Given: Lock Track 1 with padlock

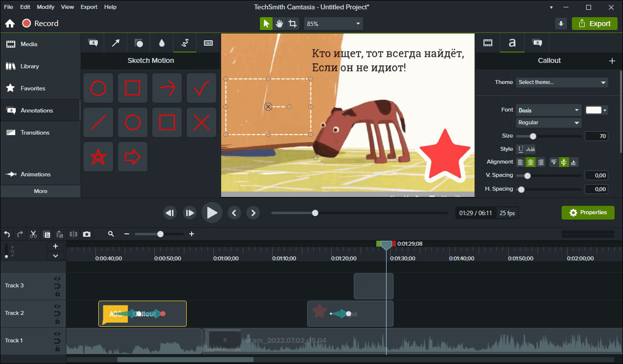Looking at the screenshot, I should [57, 348].
